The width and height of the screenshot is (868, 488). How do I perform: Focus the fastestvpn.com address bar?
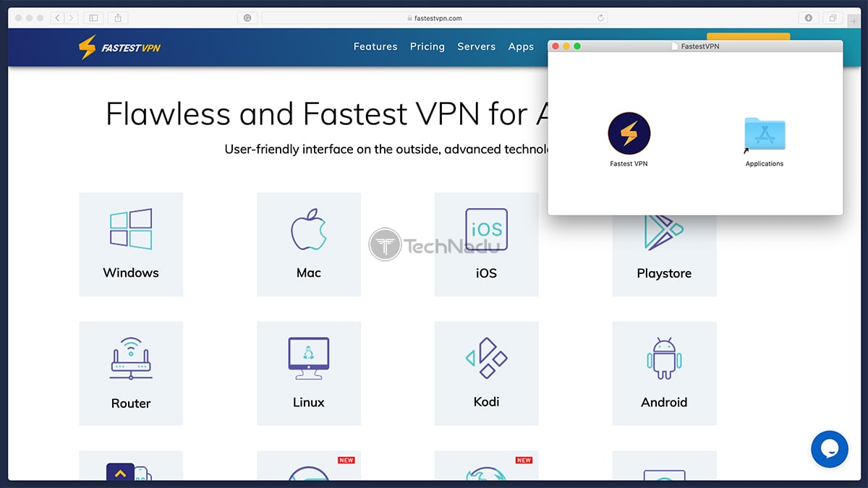click(x=435, y=18)
